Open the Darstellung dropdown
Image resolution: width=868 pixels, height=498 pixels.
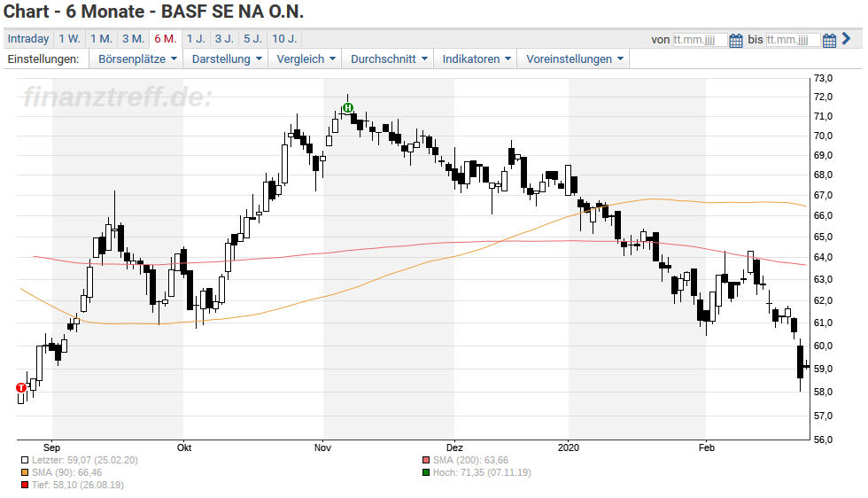pos(227,58)
